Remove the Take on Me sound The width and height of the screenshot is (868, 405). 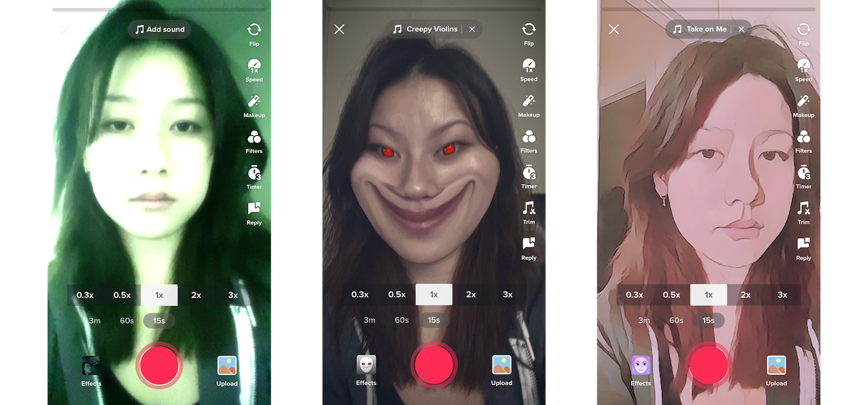point(741,29)
